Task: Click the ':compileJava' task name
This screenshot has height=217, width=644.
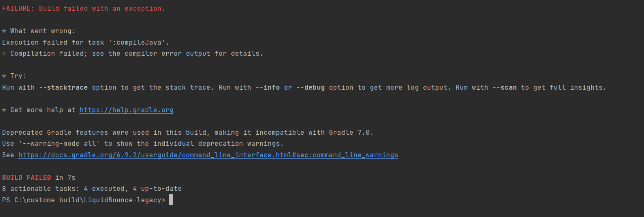Action: [139, 43]
